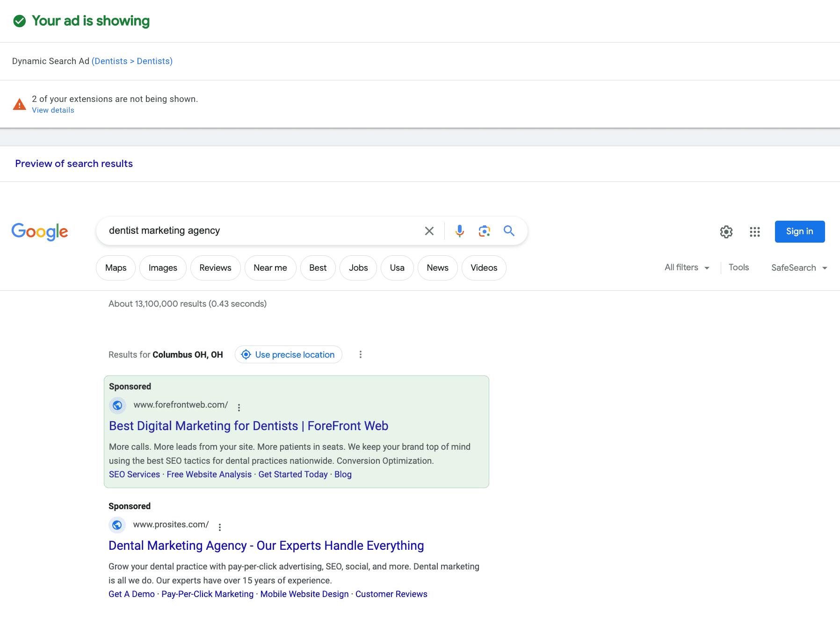Click the Sign in button

coord(800,231)
